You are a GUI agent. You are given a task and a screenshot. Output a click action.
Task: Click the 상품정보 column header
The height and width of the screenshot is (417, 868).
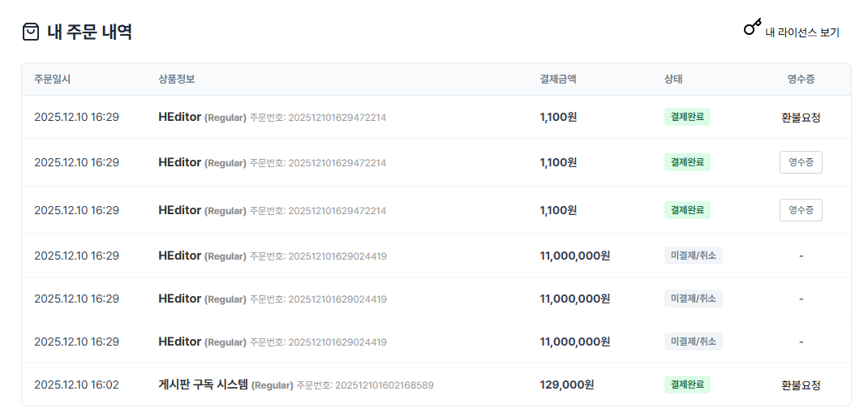tap(177, 80)
